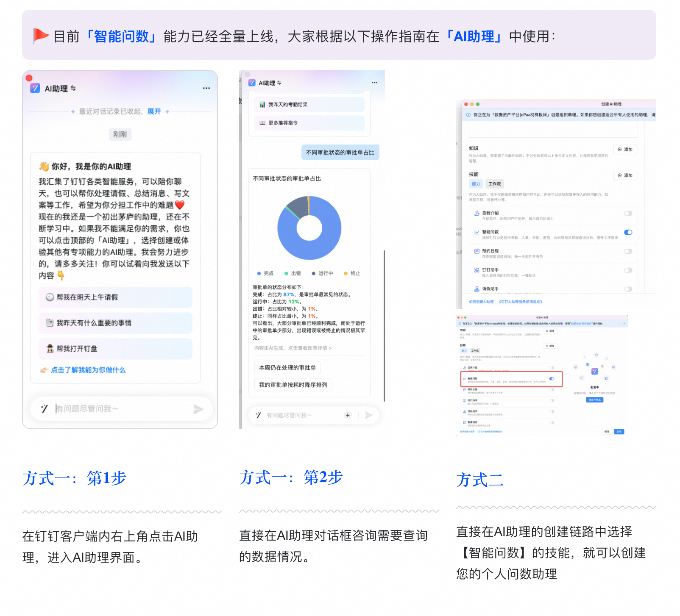The height and width of the screenshot is (616, 680).
Task: Click the central AI wand logo in lower window preview
Action: [595, 371]
